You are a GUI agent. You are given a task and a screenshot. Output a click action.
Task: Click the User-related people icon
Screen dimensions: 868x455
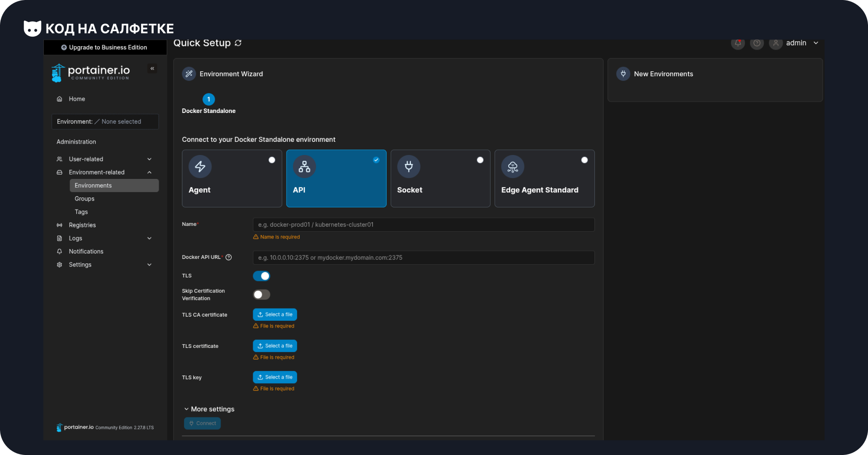click(59, 159)
